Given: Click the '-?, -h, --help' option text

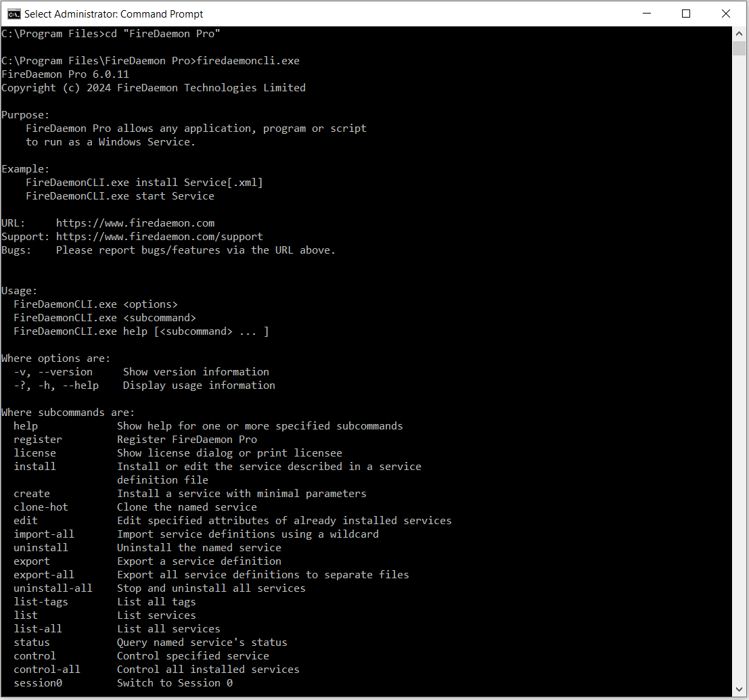Looking at the screenshot, I should coord(56,386).
